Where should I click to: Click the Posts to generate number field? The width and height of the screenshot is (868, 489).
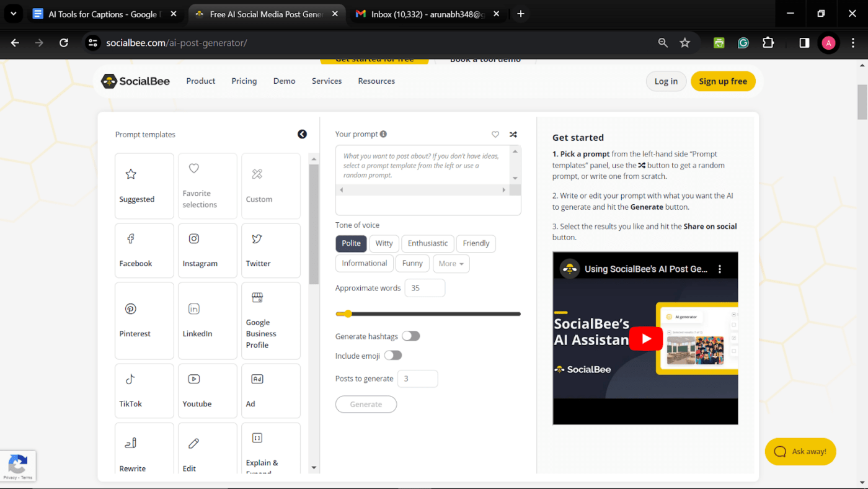pos(417,379)
